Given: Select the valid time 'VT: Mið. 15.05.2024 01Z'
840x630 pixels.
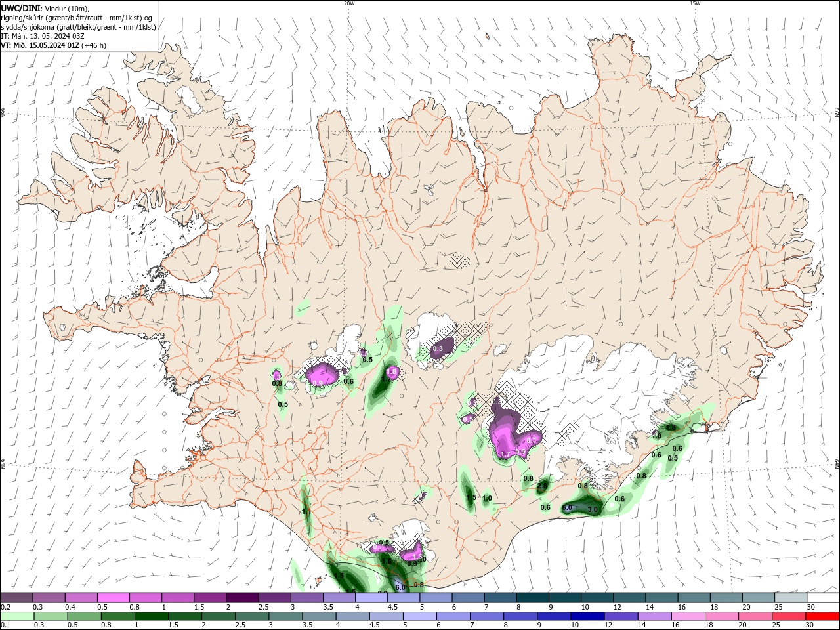Looking at the screenshot, I should tap(39, 45).
